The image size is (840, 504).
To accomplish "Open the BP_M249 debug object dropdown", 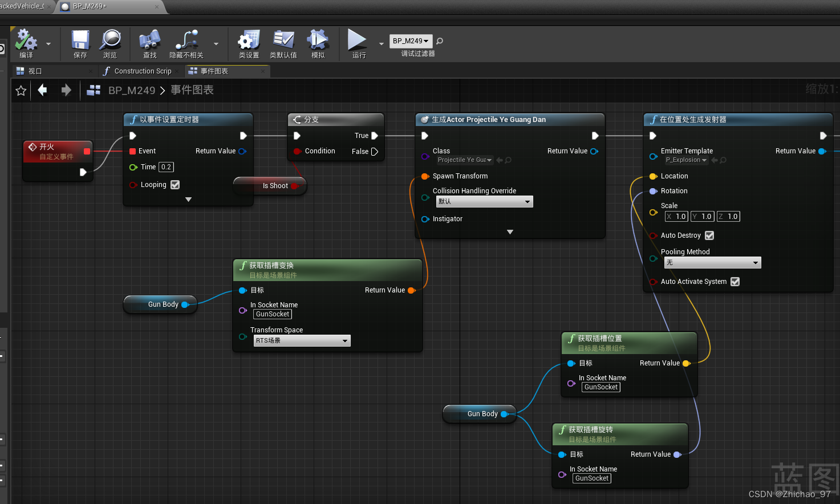I will (x=411, y=41).
